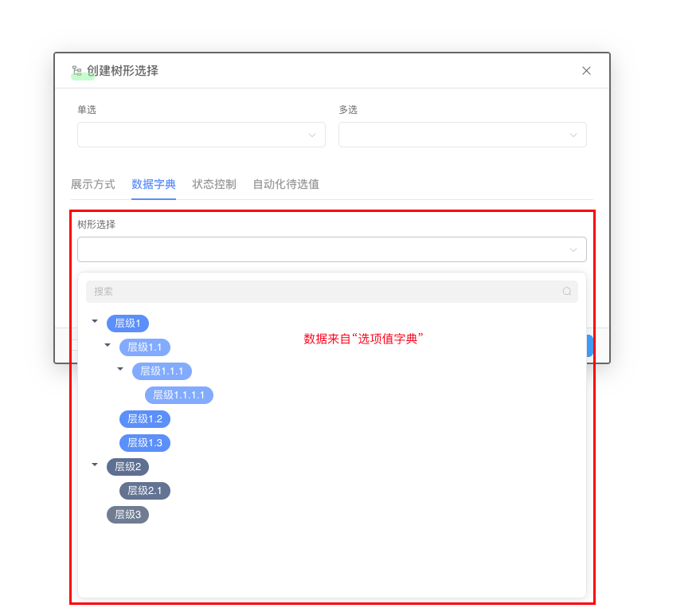
Task: Open the 自动化待选值 tab
Action: 285,184
